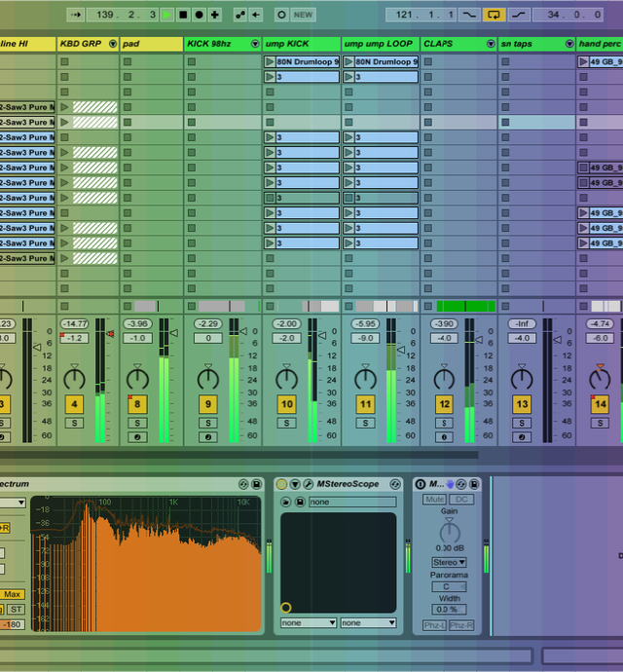Click the transport Record button

[x=199, y=15]
